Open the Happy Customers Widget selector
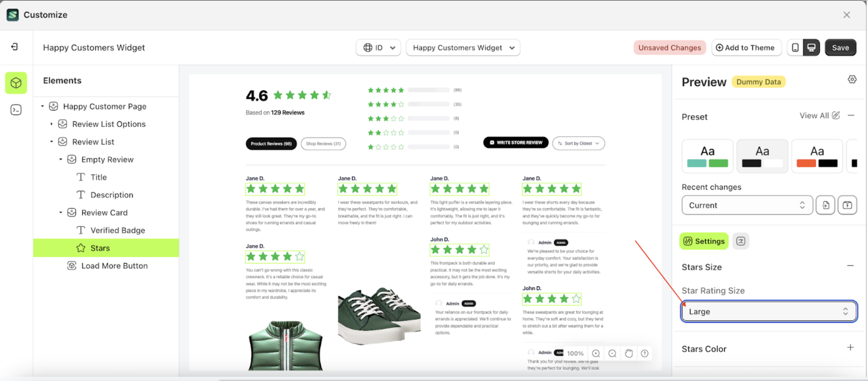The width and height of the screenshot is (868, 381). tap(462, 48)
